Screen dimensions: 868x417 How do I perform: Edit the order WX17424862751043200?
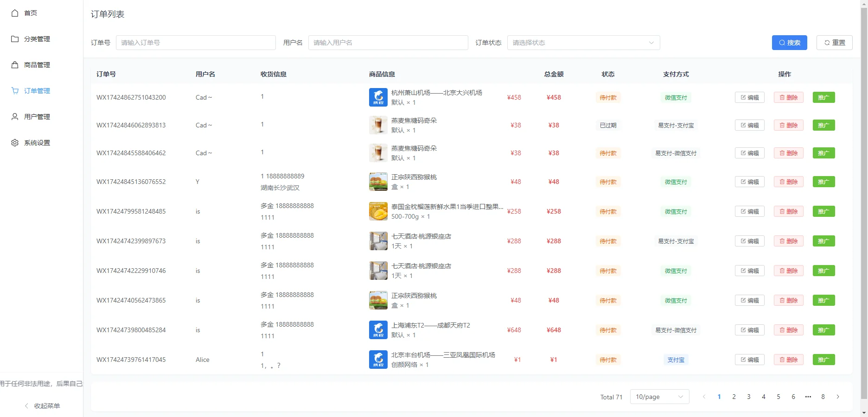(x=749, y=97)
